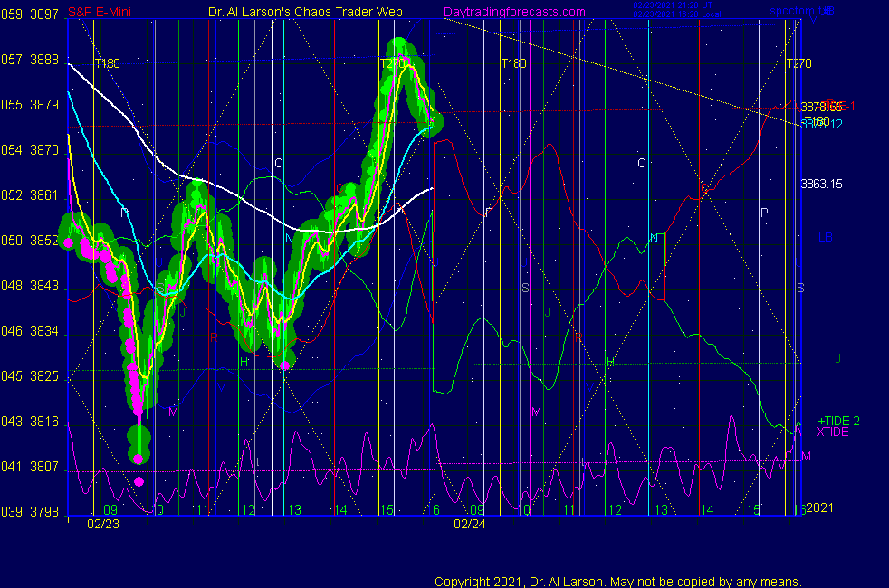Click the white 'O' marker in the 02/24 session

tap(641, 163)
